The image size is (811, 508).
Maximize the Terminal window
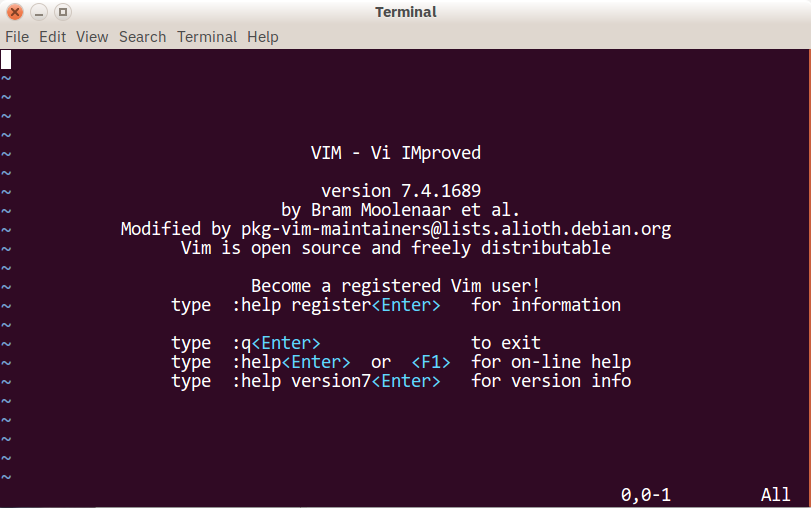coord(62,12)
